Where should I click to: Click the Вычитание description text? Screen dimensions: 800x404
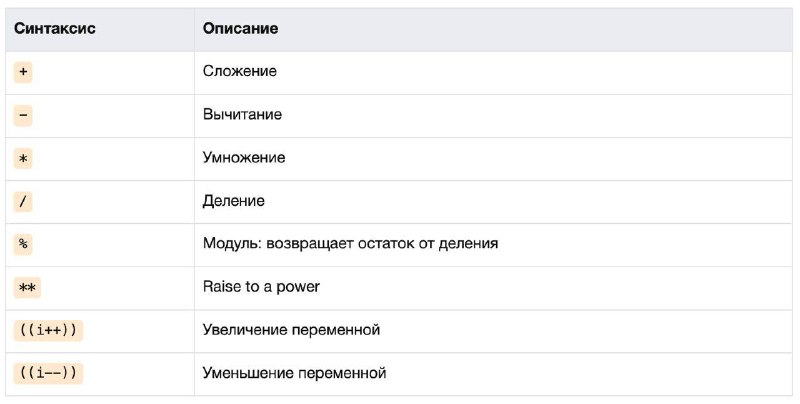click(242, 114)
